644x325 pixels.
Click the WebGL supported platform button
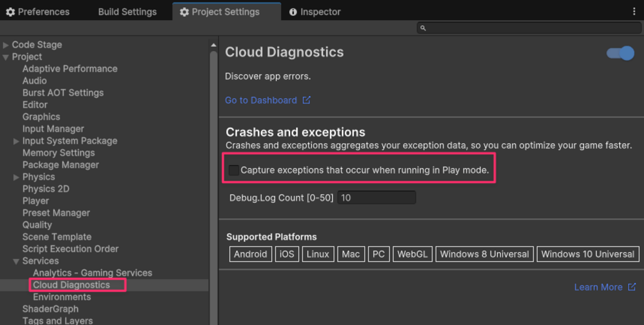pyautogui.click(x=412, y=254)
